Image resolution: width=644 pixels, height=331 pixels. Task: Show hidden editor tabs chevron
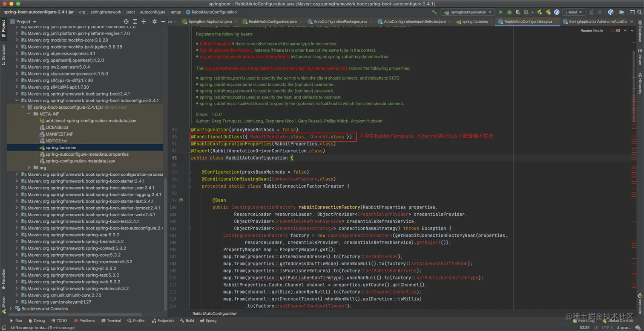[x=632, y=21]
